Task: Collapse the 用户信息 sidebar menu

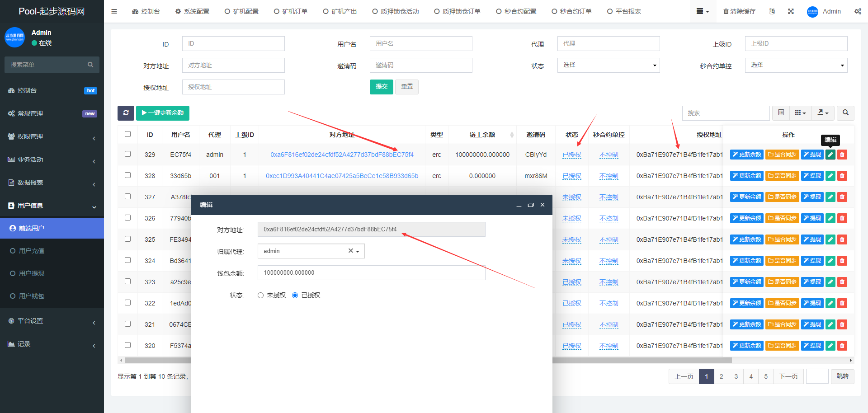Action: (x=52, y=206)
